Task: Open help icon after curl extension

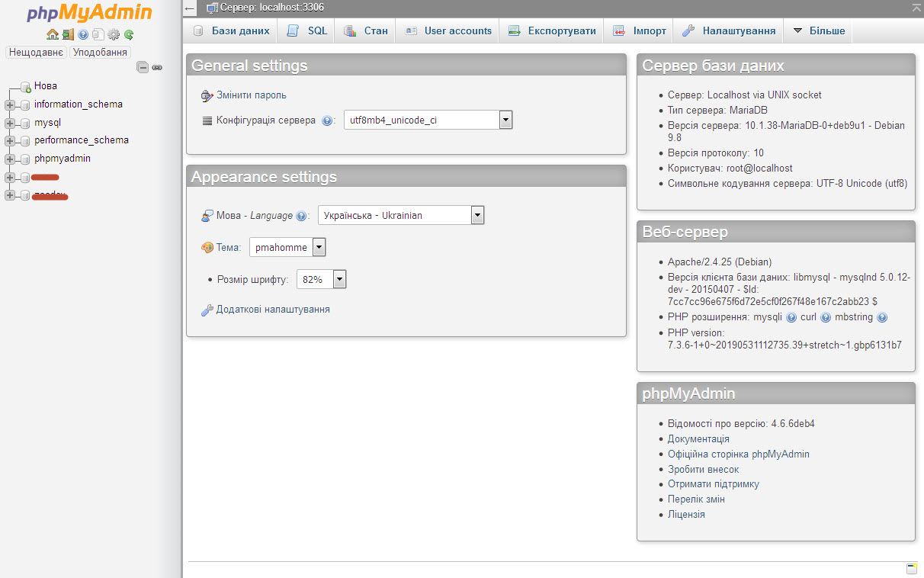Action: (825, 317)
